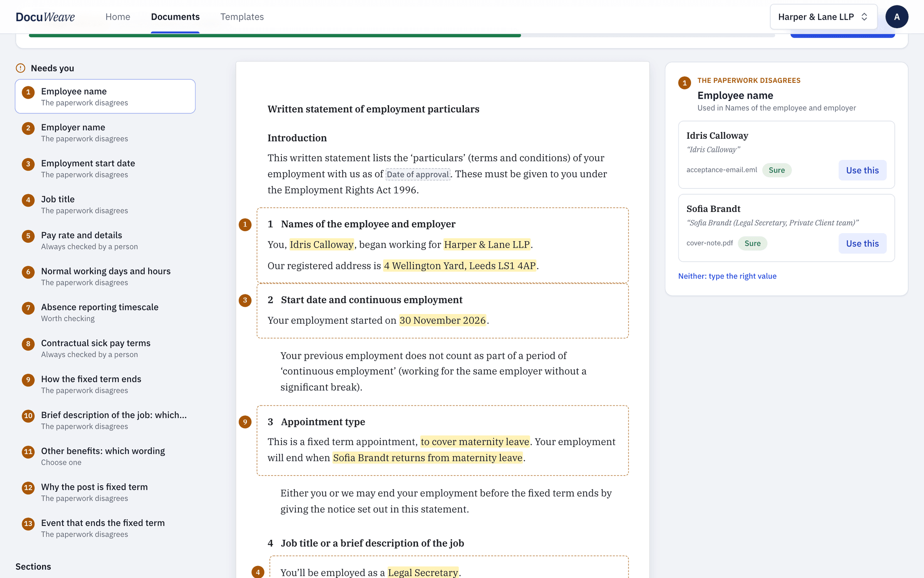Open the user avatar 'A' menu

point(897,17)
